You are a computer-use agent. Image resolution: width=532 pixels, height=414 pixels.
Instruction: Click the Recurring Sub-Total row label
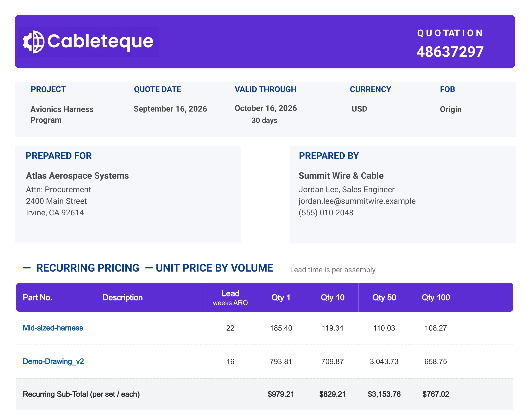pyautogui.click(x=81, y=394)
